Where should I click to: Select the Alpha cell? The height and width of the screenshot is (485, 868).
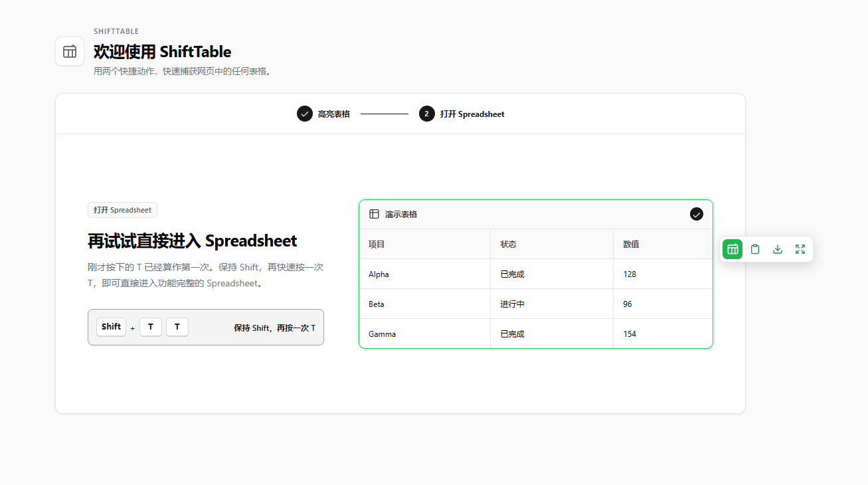pos(425,274)
